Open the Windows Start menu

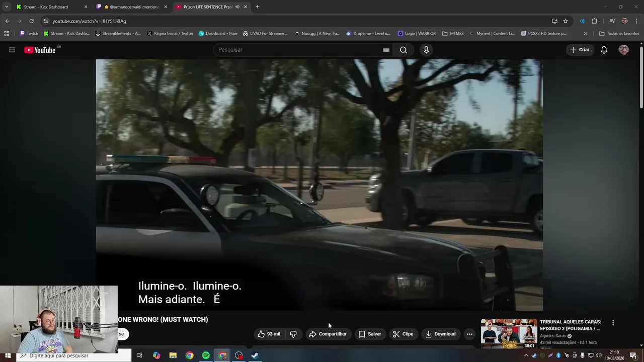8,355
